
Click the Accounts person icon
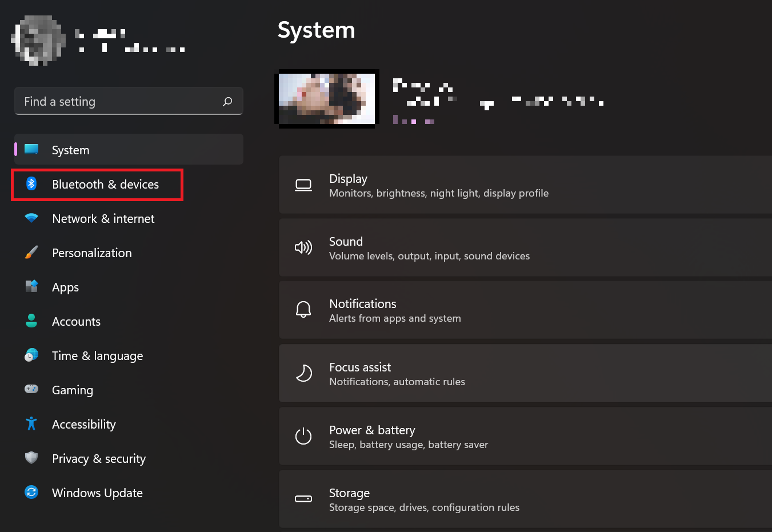(31, 321)
